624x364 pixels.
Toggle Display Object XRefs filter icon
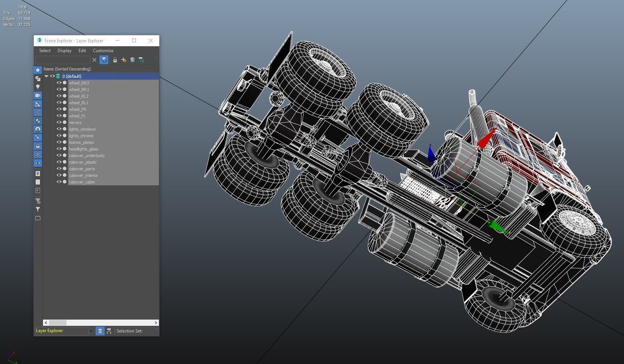(x=37, y=129)
